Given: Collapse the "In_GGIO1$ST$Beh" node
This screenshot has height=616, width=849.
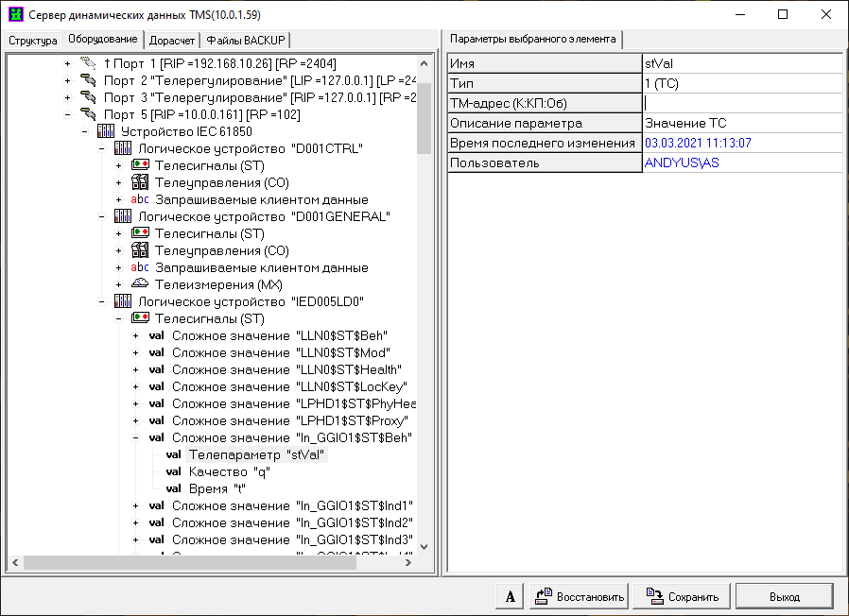Looking at the screenshot, I should pyautogui.click(x=135, y=437).
